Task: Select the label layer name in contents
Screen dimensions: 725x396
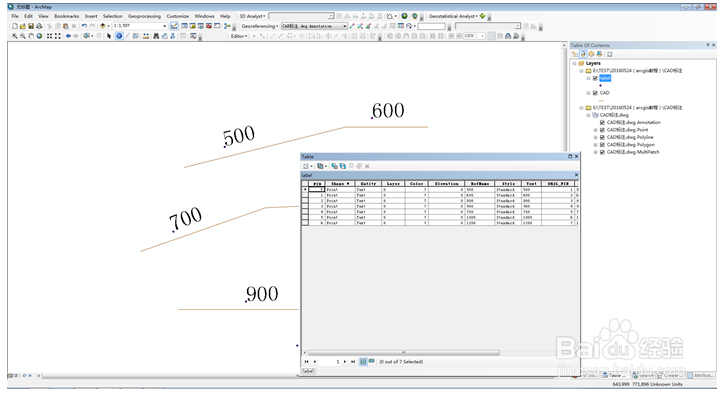Action: [605, 78]
